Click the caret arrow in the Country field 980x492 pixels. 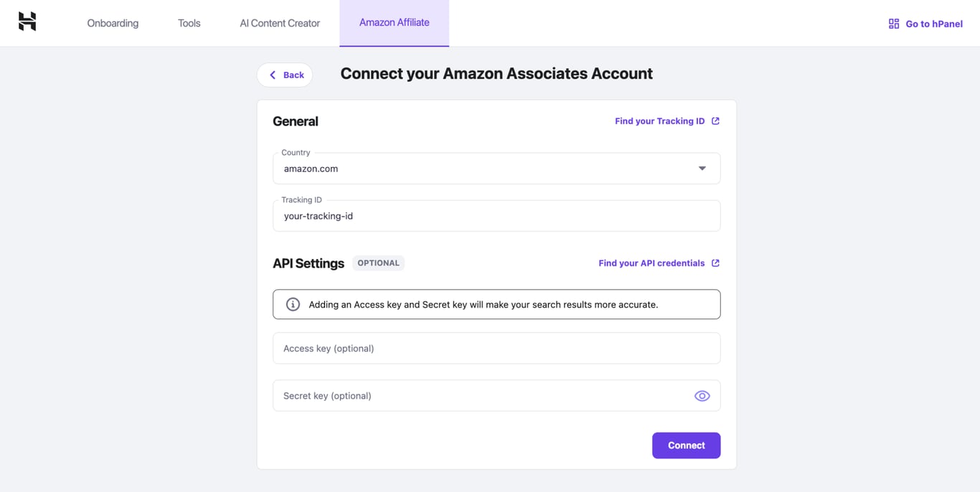point(702,168)
